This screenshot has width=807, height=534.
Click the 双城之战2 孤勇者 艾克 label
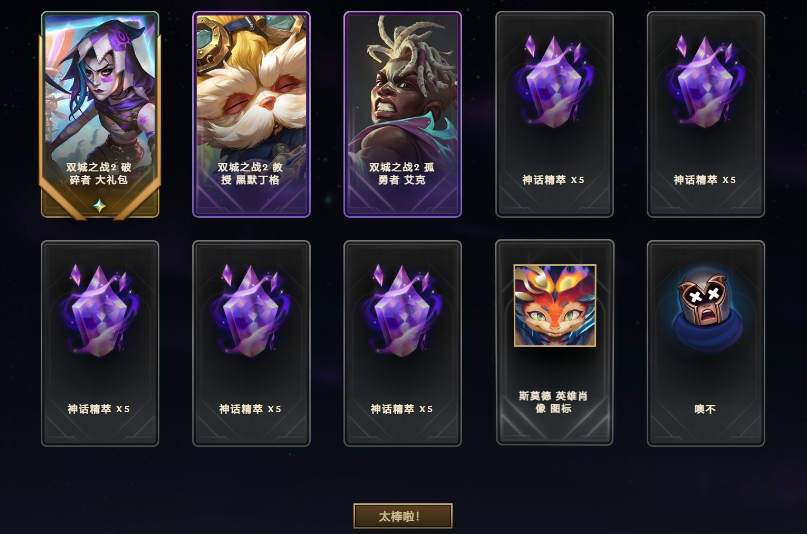[401, 173]
